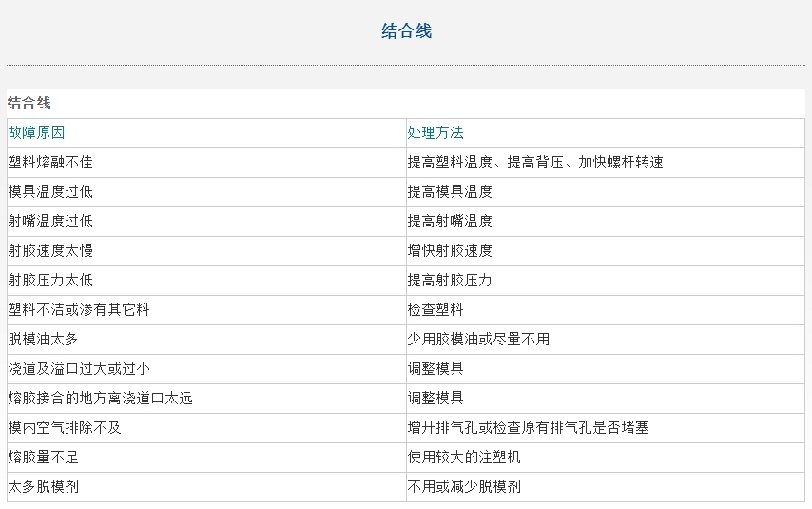Select the cell 塑料熔融不佳
812x509 pixels.
coord(206,163)
